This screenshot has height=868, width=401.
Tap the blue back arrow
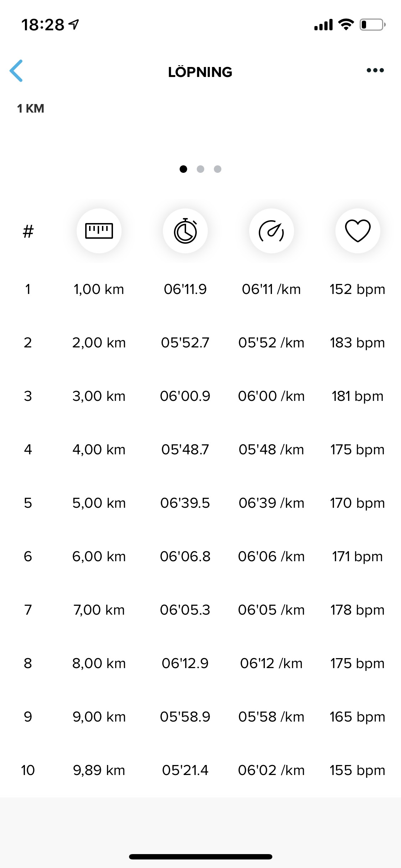coord(16,71)
